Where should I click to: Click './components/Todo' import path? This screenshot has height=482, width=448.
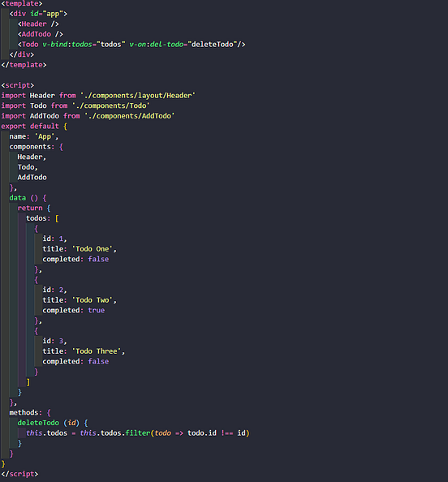pos(110,105)
